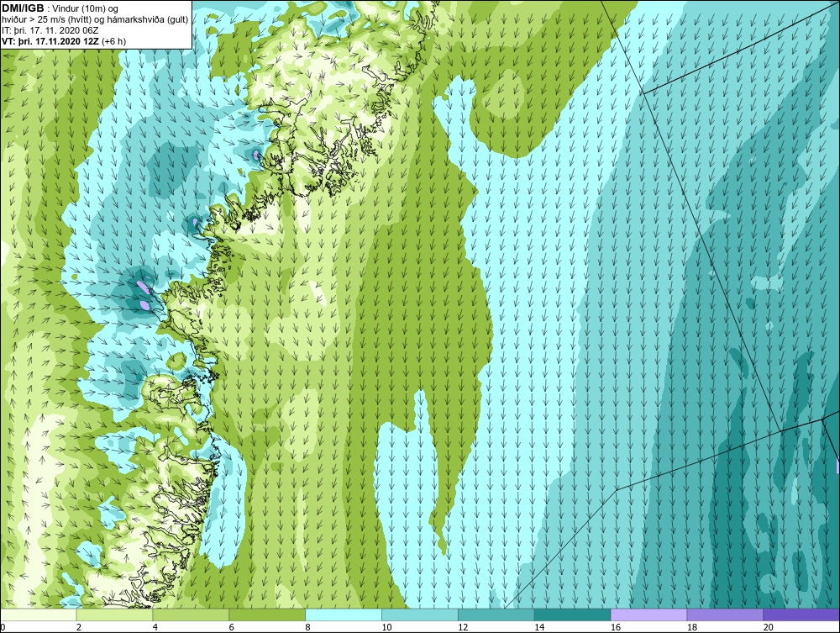840x633 pixels.
Task: Click the legend label '10'
Action: 386,627
